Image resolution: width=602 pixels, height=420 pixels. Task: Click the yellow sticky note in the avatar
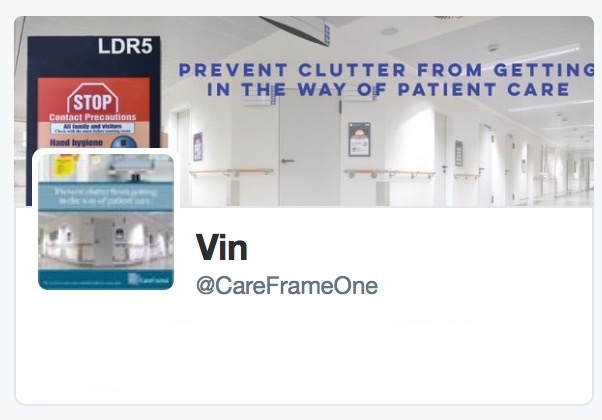coord(66,165)
